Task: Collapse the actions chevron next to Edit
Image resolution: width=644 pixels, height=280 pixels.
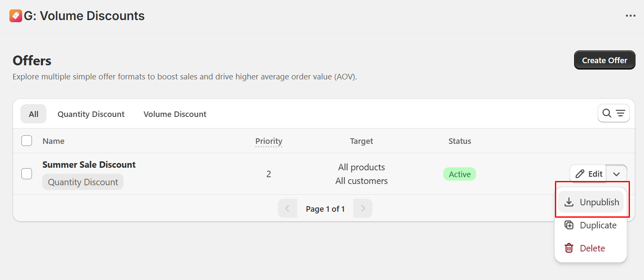Action: 616,174
